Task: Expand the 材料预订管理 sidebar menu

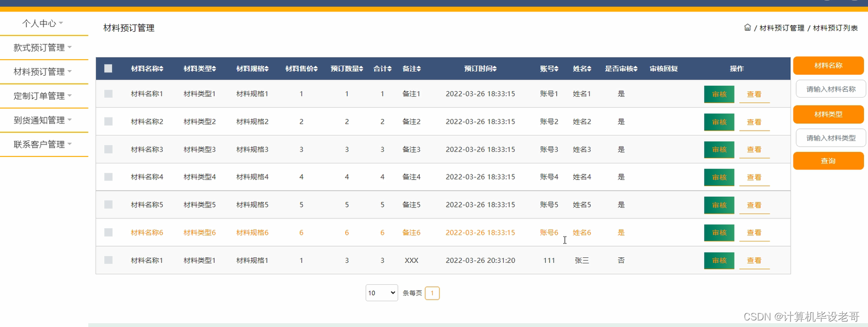Action: tap(43, 71)
